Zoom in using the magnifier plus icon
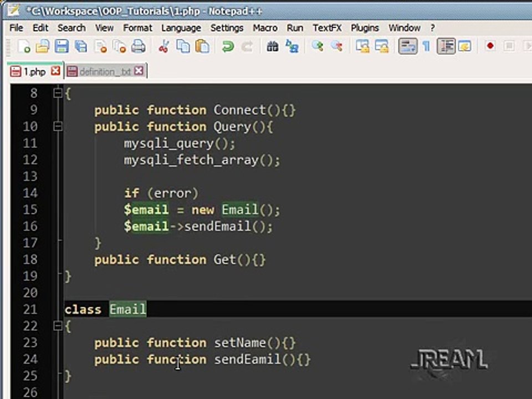 coord(318,46)
